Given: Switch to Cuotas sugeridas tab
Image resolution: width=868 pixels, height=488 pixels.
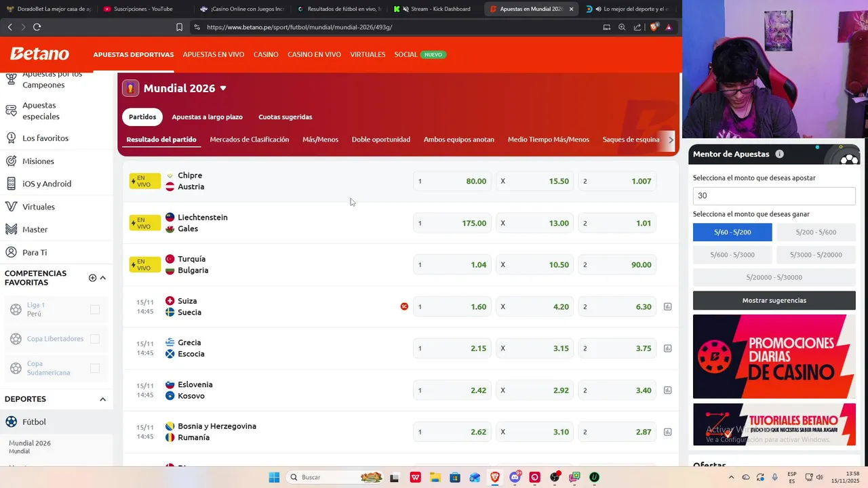Looking at the screenshot, I should [x=285, y=117].
